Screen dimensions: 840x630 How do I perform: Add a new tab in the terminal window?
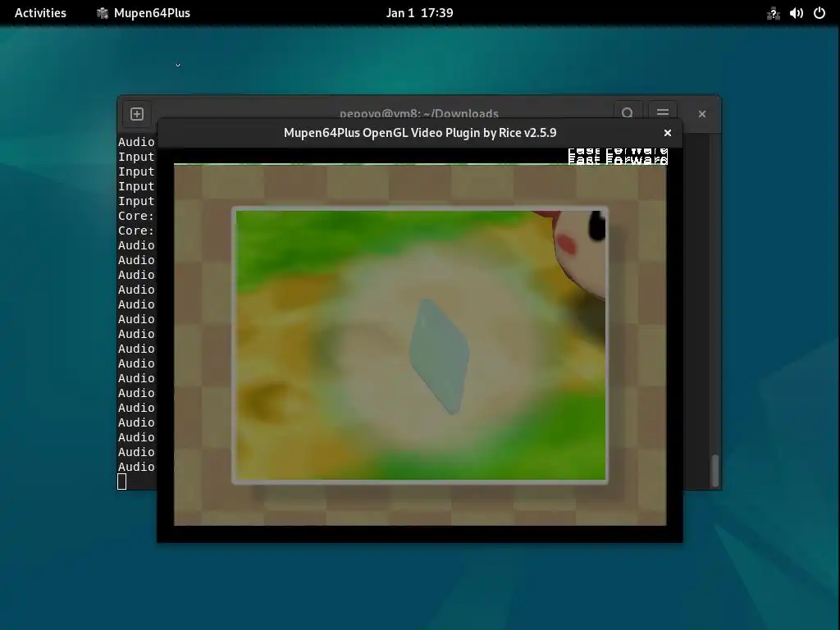(x=137, y=114)
